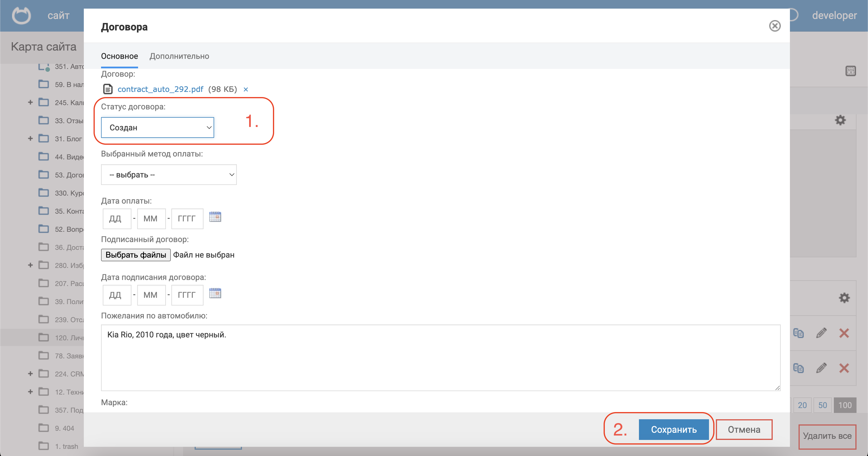The image size is (868, 456).
Task: Open the сайт menu in the header
Action: pos(58,16)
